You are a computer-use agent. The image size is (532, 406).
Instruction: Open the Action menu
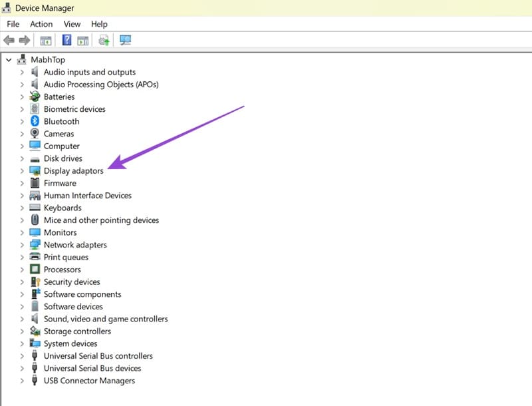[41, 24]
